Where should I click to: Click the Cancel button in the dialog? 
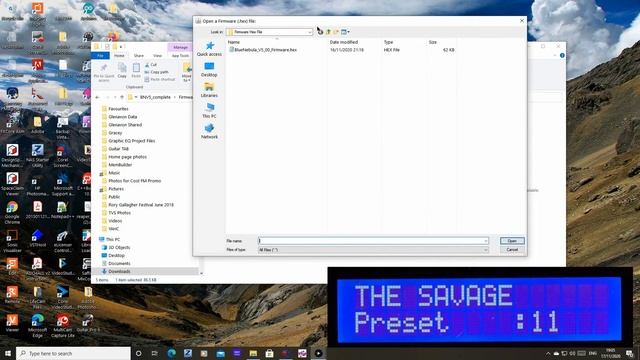click(x=512, y=250)
